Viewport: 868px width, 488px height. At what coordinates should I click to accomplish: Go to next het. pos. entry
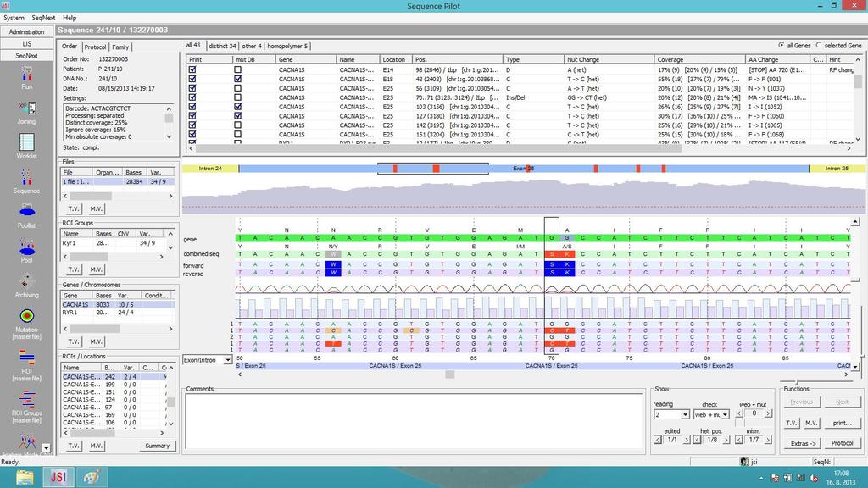pyautogui.click(x=726, y=440)
